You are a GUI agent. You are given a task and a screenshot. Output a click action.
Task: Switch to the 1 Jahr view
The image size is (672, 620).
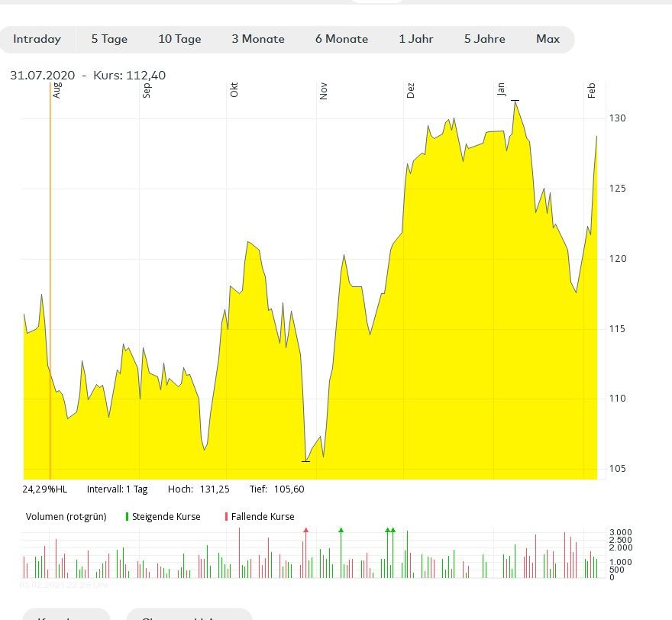(415, 39)
